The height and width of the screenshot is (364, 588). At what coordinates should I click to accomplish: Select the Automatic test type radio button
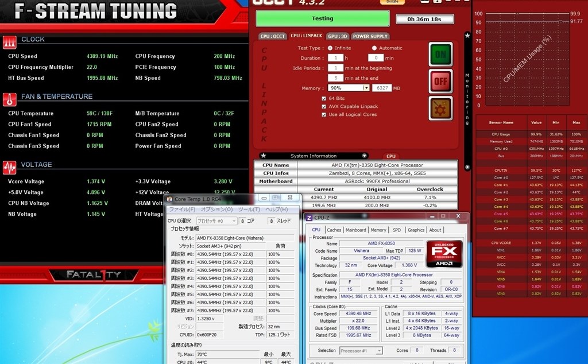pyautogui.click(x=374, y=48)
